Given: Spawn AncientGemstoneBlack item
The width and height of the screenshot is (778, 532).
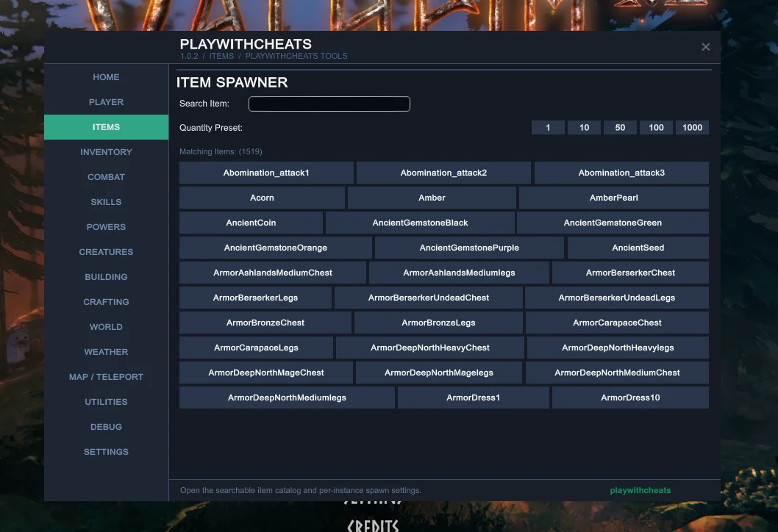Looking at the screenshot, I should [x=420, y=223].
